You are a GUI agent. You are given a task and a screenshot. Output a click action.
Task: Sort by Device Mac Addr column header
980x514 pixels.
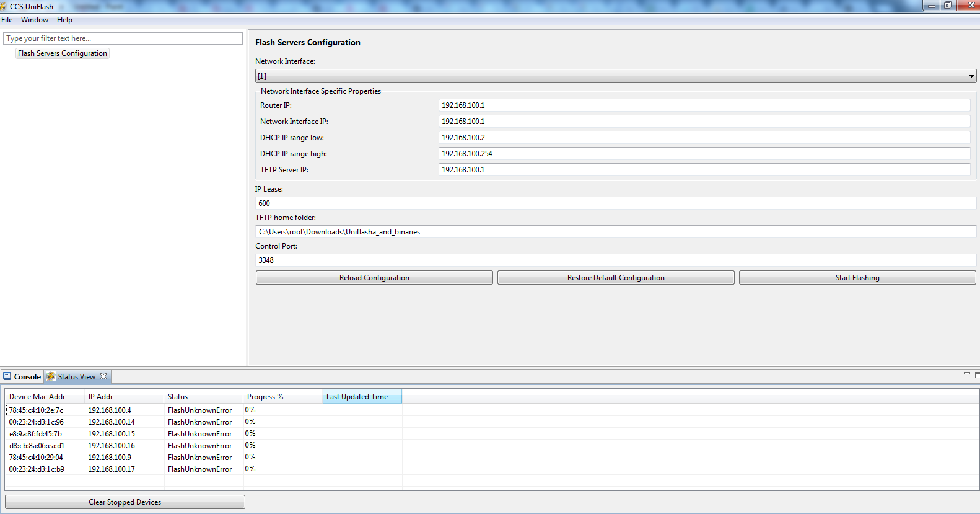(x=45, y=397)
